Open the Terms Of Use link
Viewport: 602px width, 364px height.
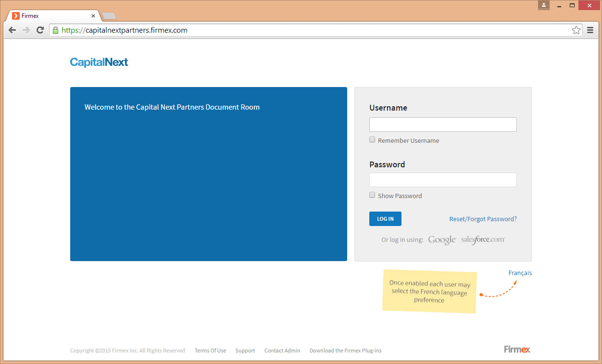pos(210,351)
